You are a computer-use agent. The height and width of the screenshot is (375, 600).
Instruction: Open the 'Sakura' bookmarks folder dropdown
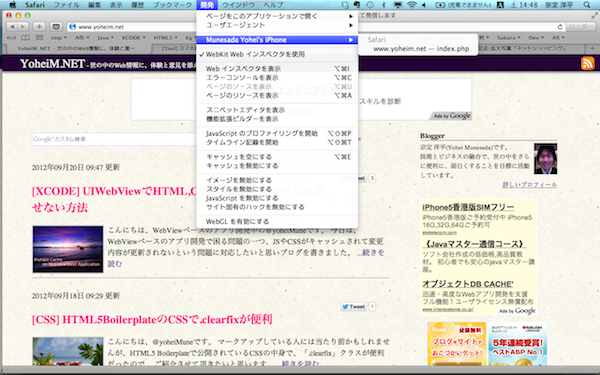point(509,38)
